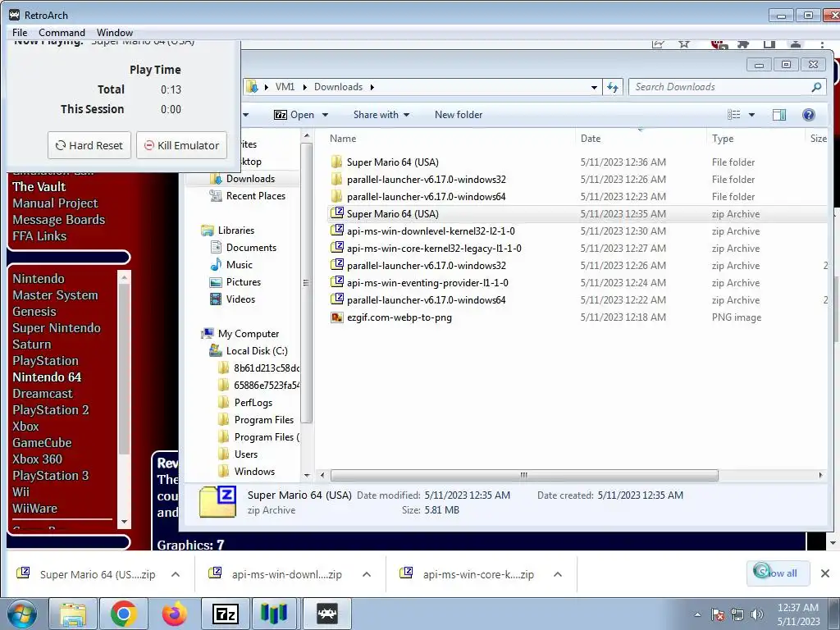
Task: Open the Nintendo 64 link
Action: 47,377
